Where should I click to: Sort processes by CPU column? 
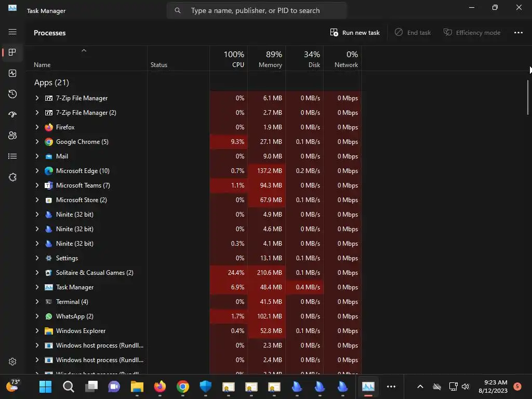click(x=229, y=59)
